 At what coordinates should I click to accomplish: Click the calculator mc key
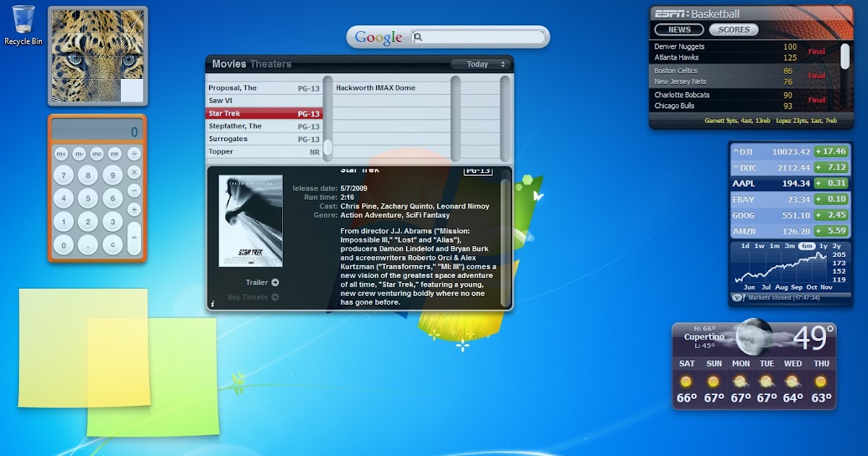(x=98, y=153)
